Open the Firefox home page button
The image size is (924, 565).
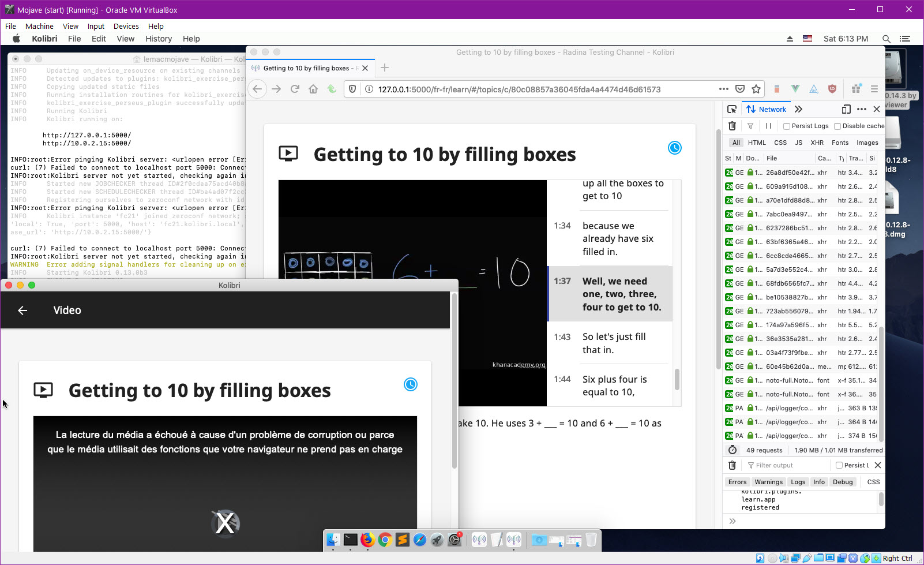coord(313,89)
